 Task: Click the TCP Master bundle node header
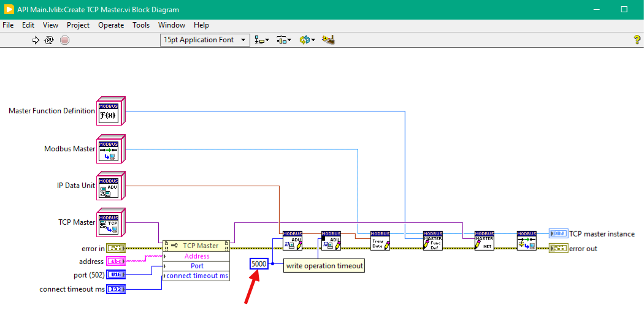(x=196, y=246)
